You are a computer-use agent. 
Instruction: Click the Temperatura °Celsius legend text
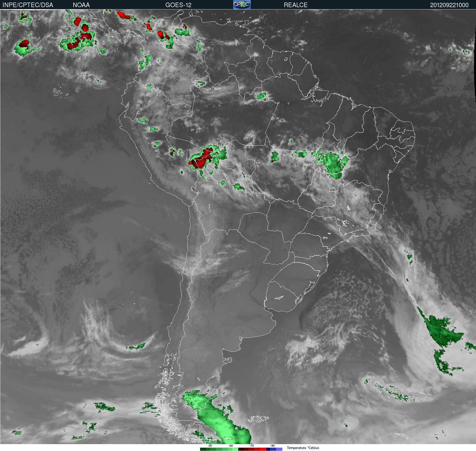pyautogui.click(x=303, y=448)
